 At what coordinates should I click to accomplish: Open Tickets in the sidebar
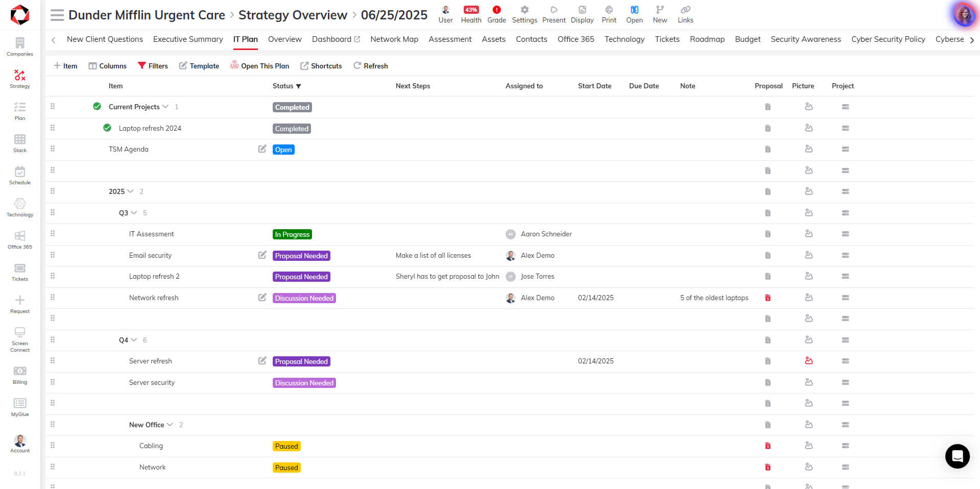click(x=20, y=272)
